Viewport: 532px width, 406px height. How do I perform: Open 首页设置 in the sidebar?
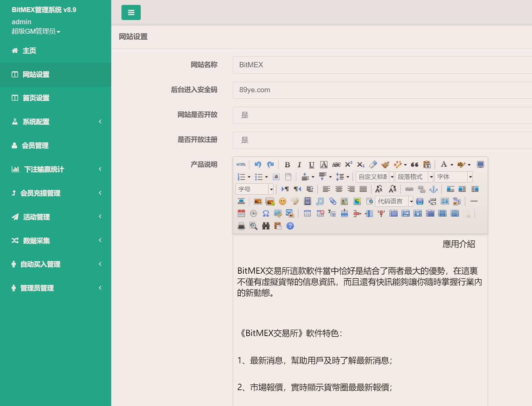coord(56,98)
